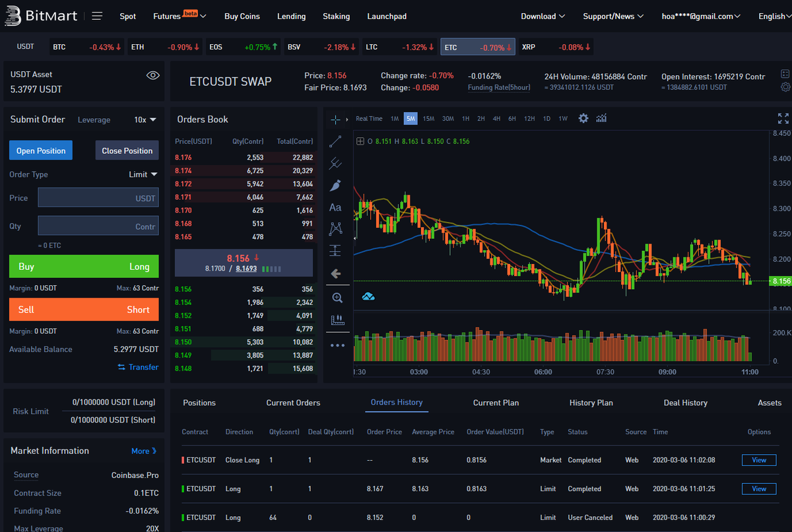Select the crosshair cursor tool
The width and height of the screenshot is (792, 532).
click(x=335, y=119)
